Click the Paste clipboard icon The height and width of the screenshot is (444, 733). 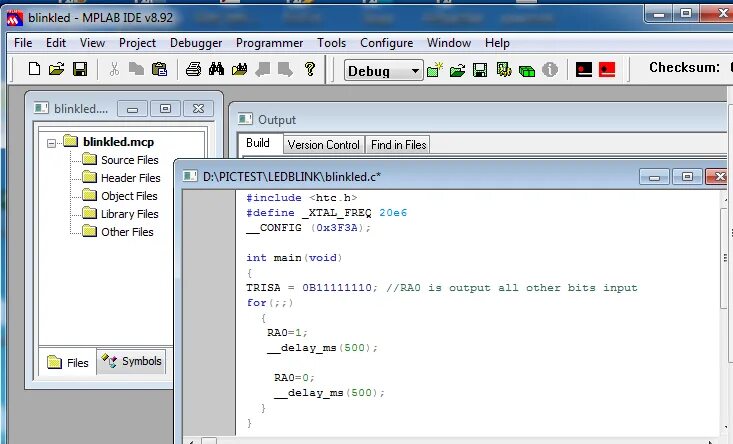point(159,69)
